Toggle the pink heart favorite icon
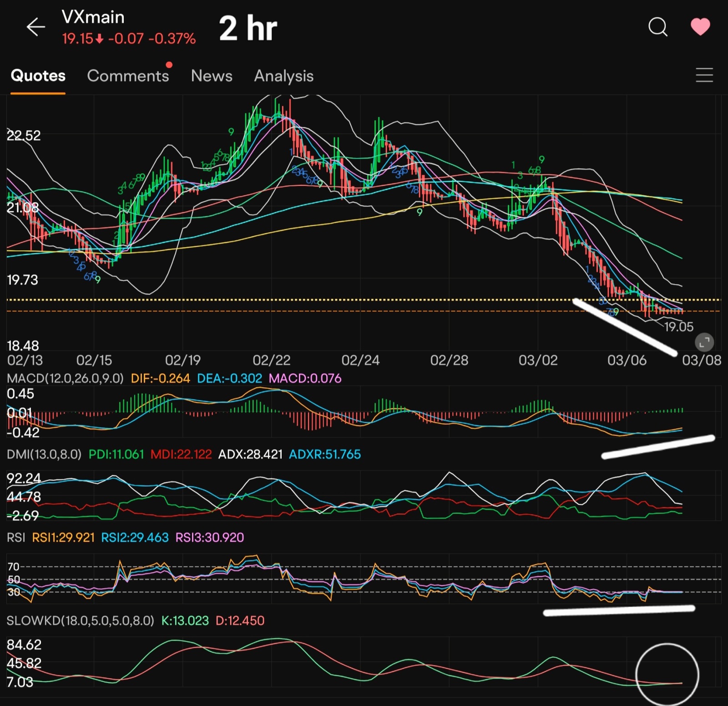Viewport: 728px width, 706px height. (700, 27)
